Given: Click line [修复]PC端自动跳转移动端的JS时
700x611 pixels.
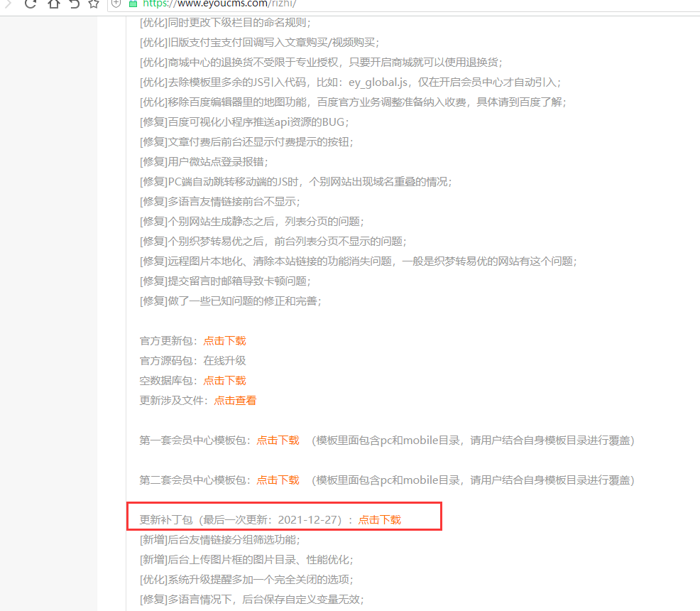Looking at the screenshot, I should (x=296, y=182).
